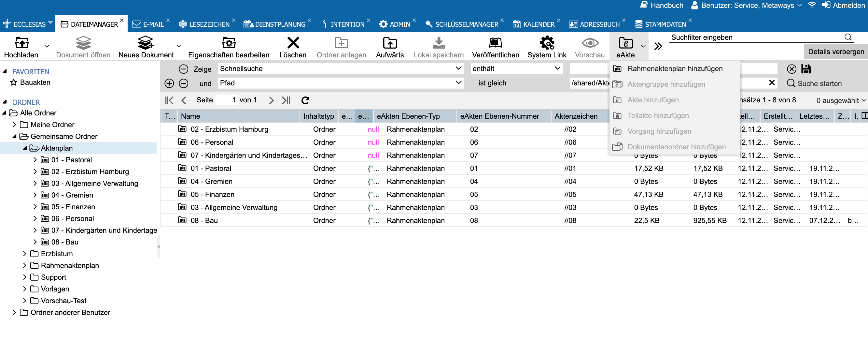Click the search magnifier in Suchfilter field

848,37
